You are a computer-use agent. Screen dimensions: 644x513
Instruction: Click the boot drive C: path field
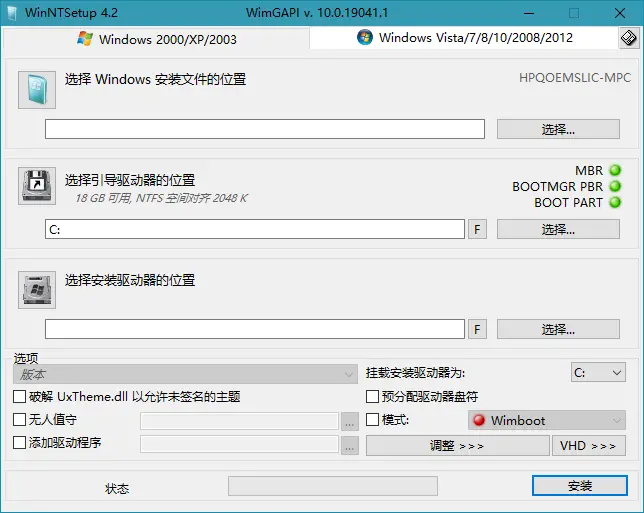tap(255, 229)
